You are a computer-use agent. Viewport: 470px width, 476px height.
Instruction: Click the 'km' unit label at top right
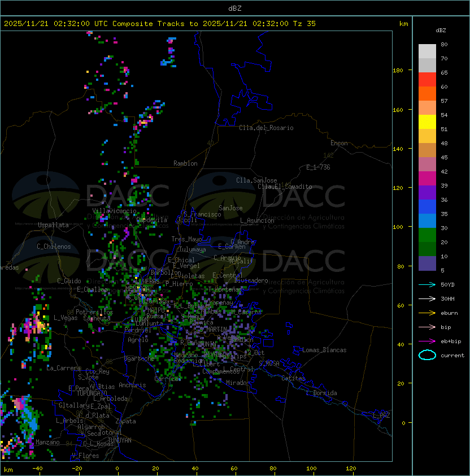pos(403,24)
